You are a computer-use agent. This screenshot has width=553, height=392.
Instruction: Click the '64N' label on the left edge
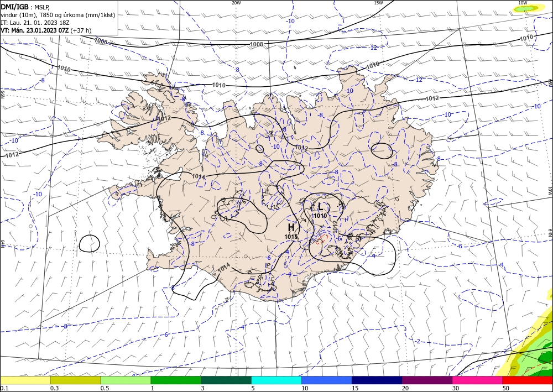click(x=2, y=244)
